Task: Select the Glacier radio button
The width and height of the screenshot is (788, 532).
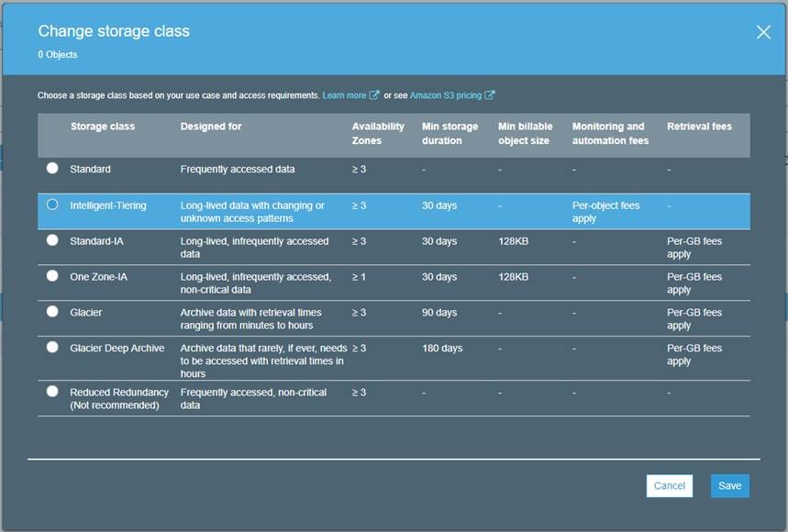Action: coord(52,312)
